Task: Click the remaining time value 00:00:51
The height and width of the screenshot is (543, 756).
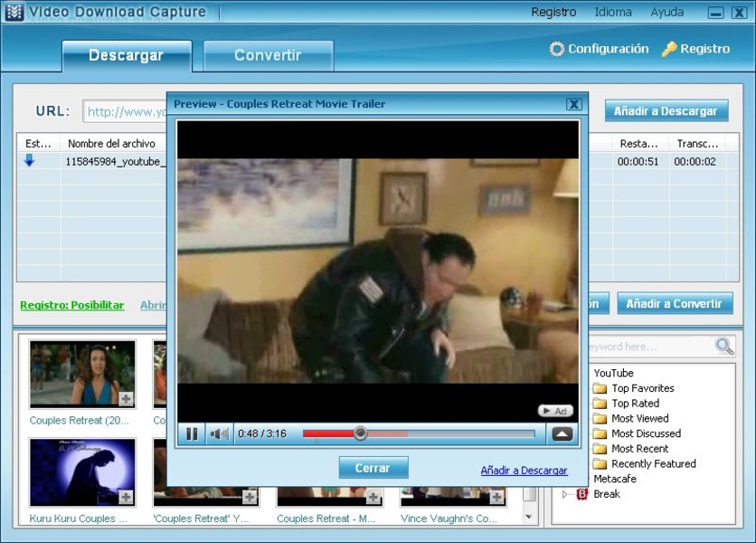Action: (638, 162)
